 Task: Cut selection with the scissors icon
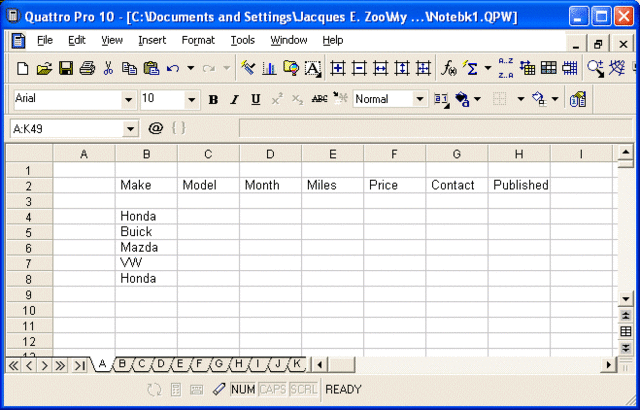(108, 68)
